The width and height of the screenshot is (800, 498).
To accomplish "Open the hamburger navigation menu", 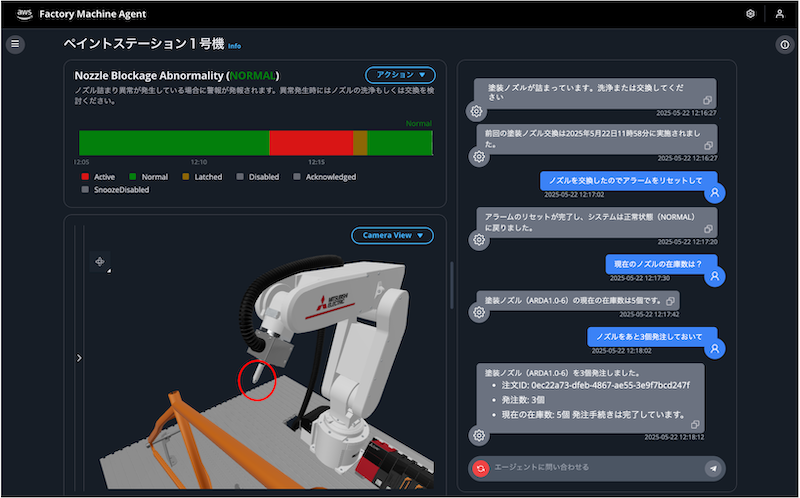I will (x=15, y=44).
